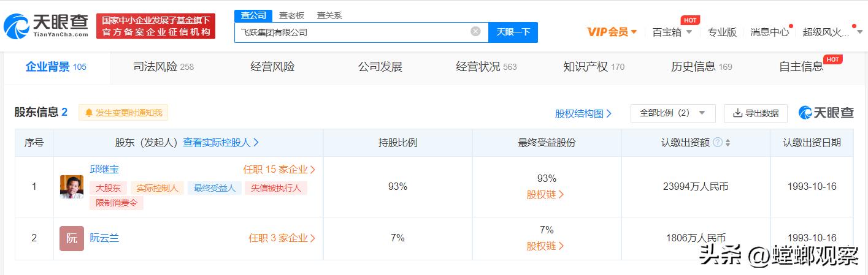Click the 限制消费令 tag
Viewport: 868px width, 275px height.
point(117,203)
